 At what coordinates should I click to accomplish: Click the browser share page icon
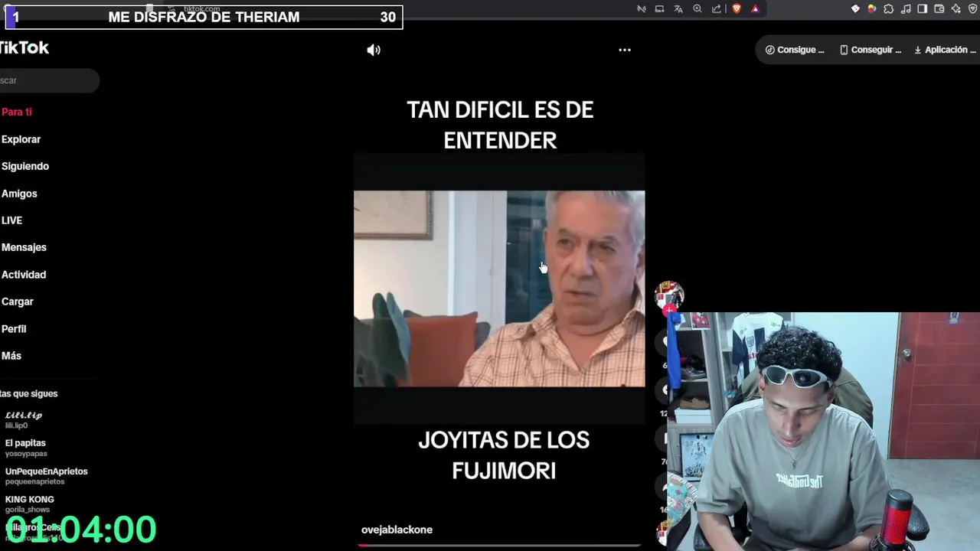pyautogui.click(x=717, y=9)
